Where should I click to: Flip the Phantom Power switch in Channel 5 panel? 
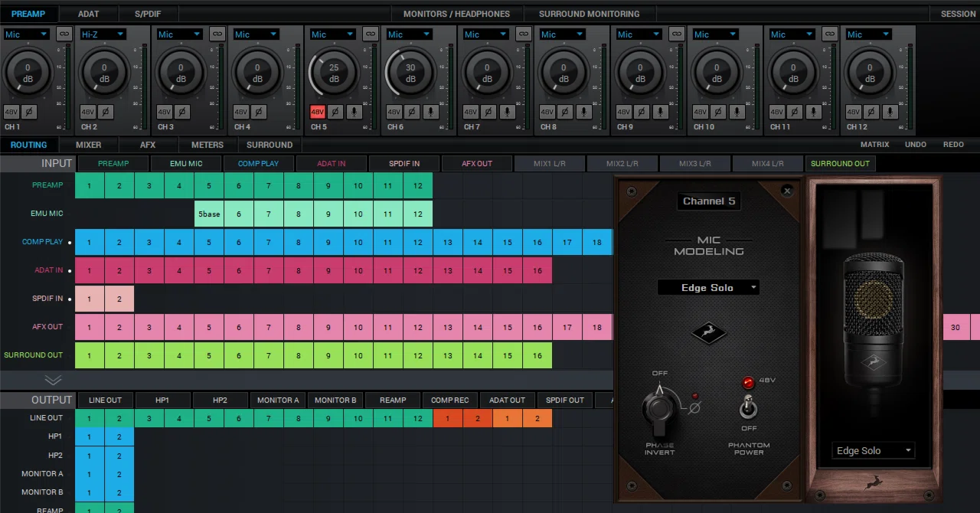(x=749, y=407)
